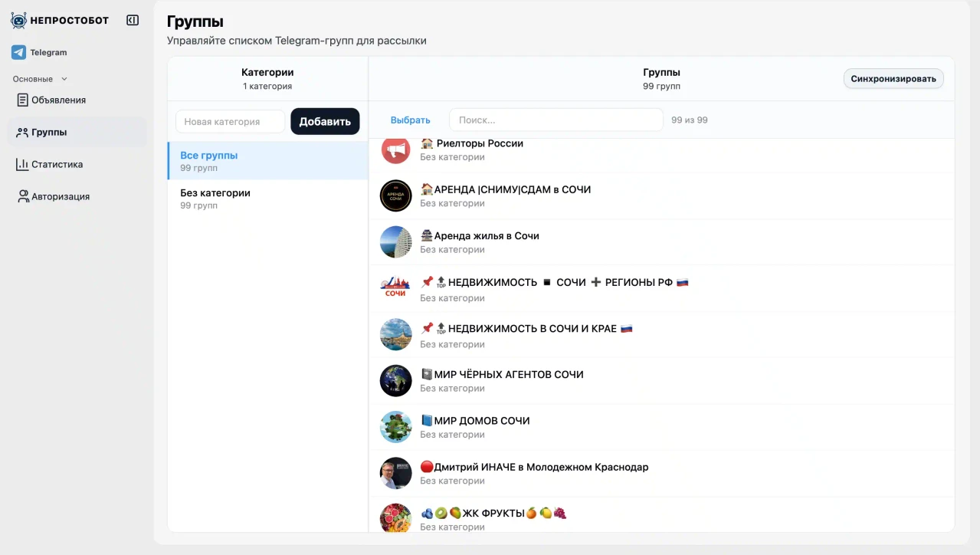This screenshot has width=980, height=555.
Task: Open the Объявления menu item
Action: [x=77, y=100]
